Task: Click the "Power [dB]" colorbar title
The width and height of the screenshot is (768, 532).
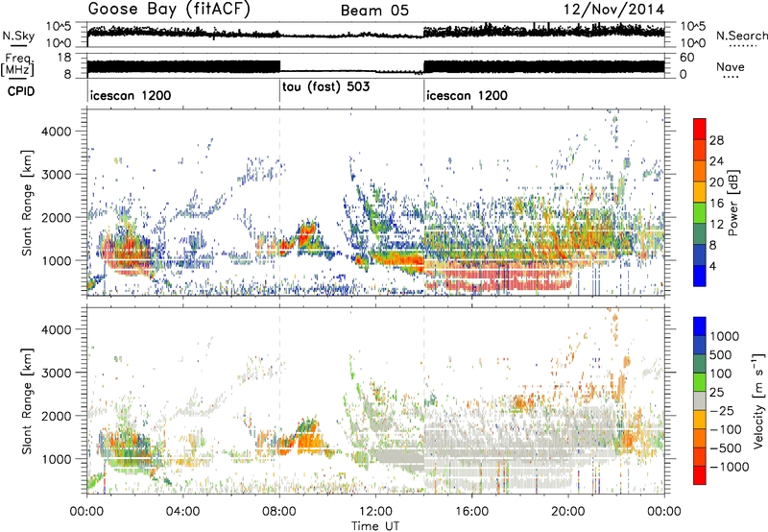Action: [x=732, y=203]
